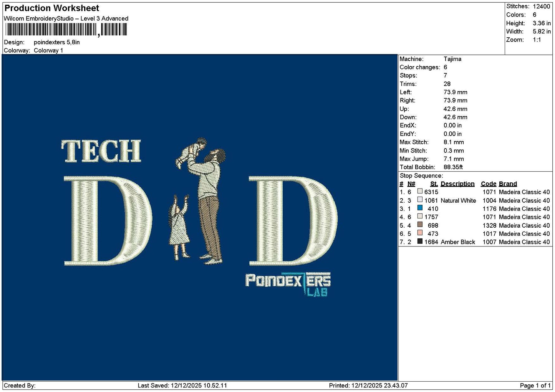The image size is (555, 392).
Task: Click the design name 'poindexters 5,8in'
Action: pos(57,42)
